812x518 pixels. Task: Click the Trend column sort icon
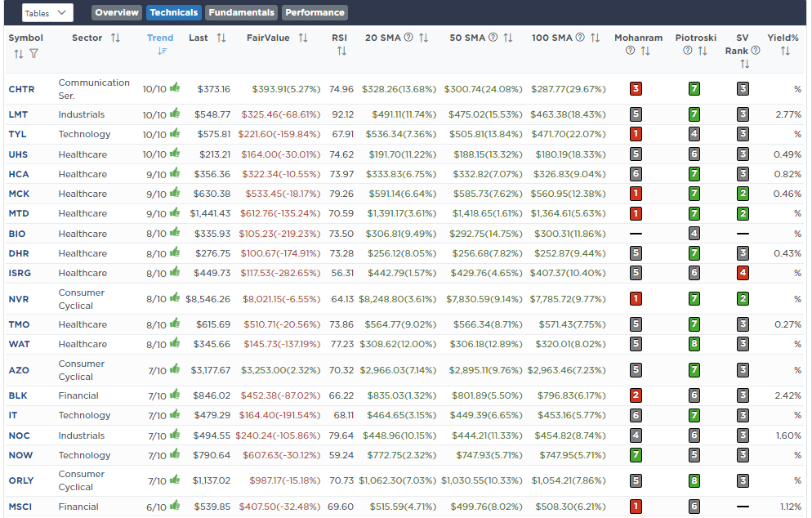(x=162, y=51)
